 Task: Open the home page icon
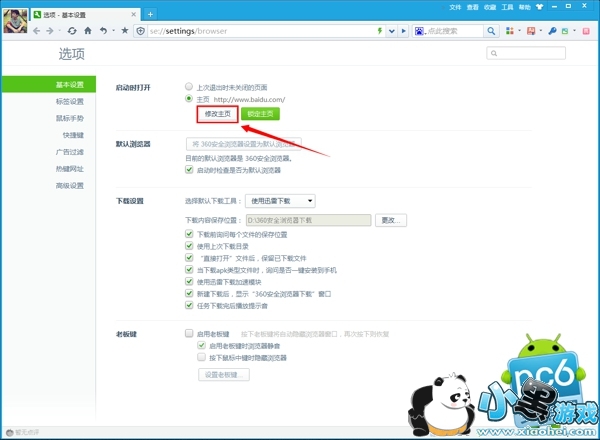point(88,31)
